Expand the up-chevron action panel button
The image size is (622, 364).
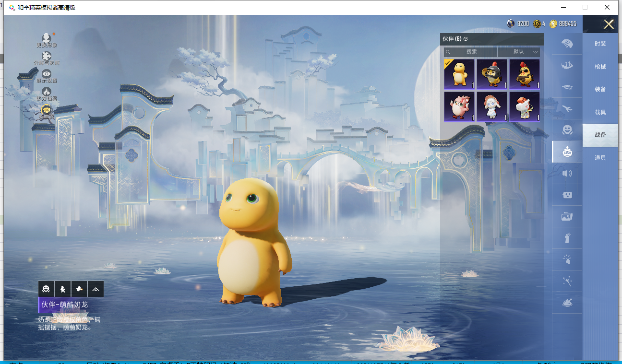pos(96,289)
